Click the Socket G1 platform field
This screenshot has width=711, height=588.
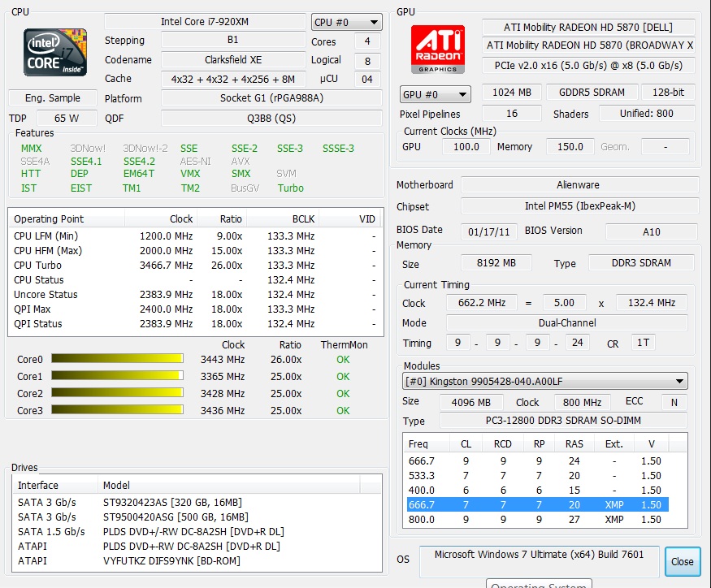[271, 98]
